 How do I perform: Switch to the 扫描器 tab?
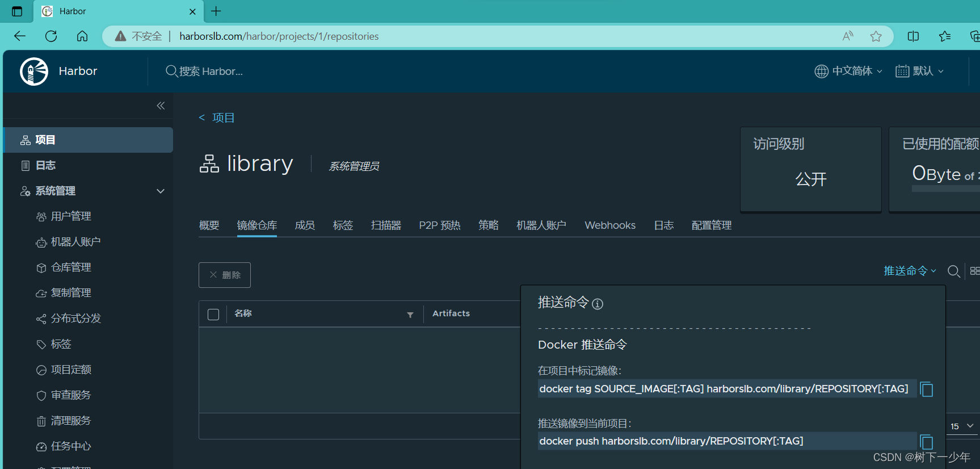pos(386,225)
